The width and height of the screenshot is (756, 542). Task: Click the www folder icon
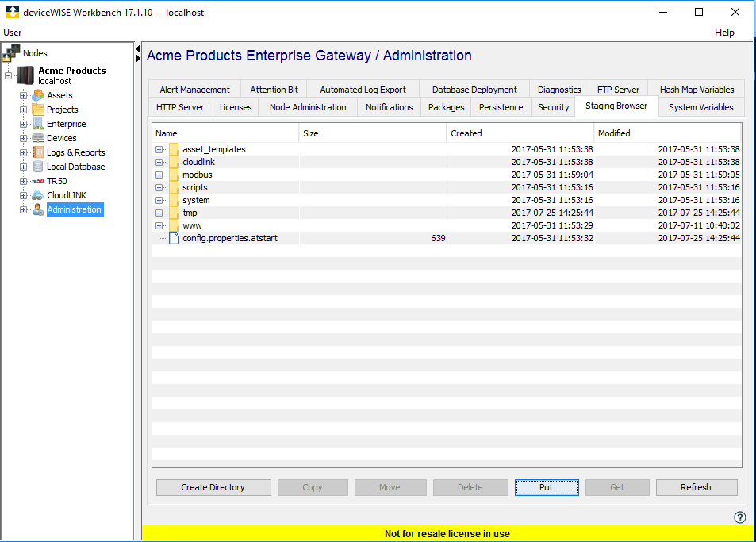[x=174, y=225]
